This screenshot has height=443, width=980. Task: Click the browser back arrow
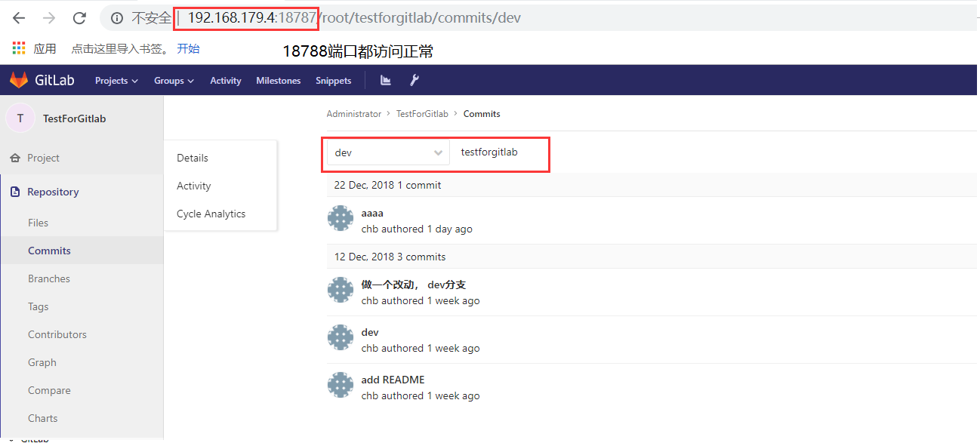(x=19, y=18)
